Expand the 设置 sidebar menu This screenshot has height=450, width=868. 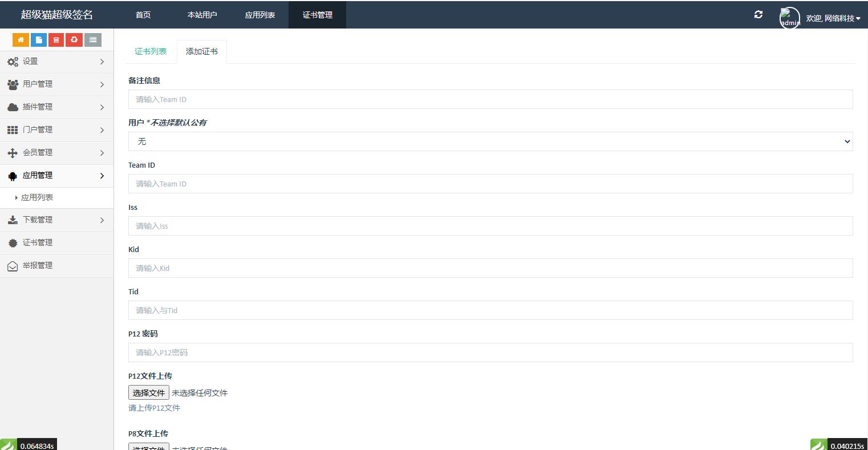tap(56, 62)
